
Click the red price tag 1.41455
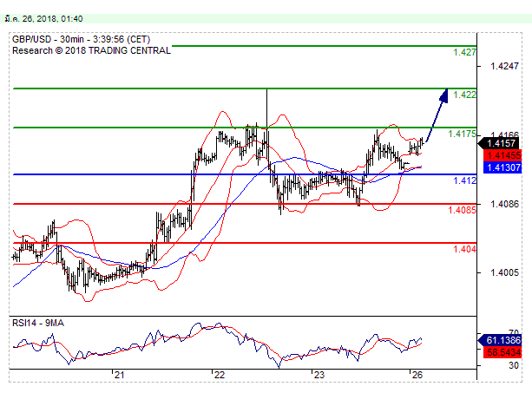coord(502,155)
